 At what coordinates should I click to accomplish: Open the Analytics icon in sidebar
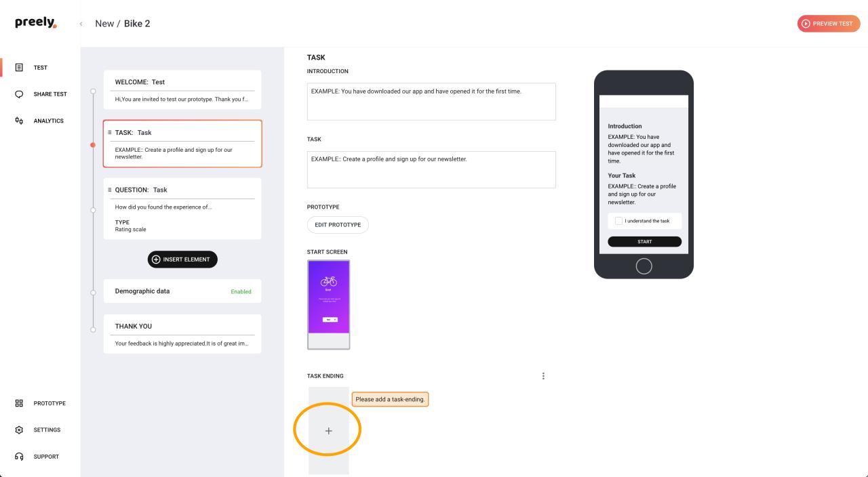(x=19, y=121)
